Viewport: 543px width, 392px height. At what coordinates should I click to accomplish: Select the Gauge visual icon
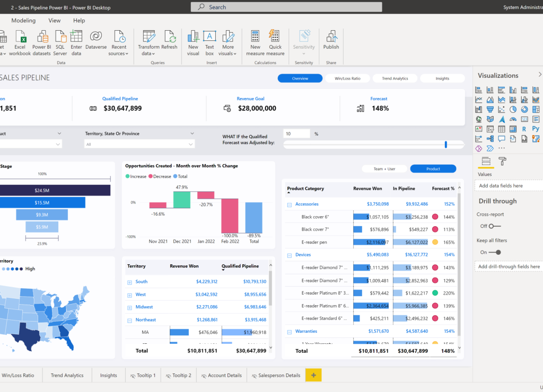pos(513,119)
